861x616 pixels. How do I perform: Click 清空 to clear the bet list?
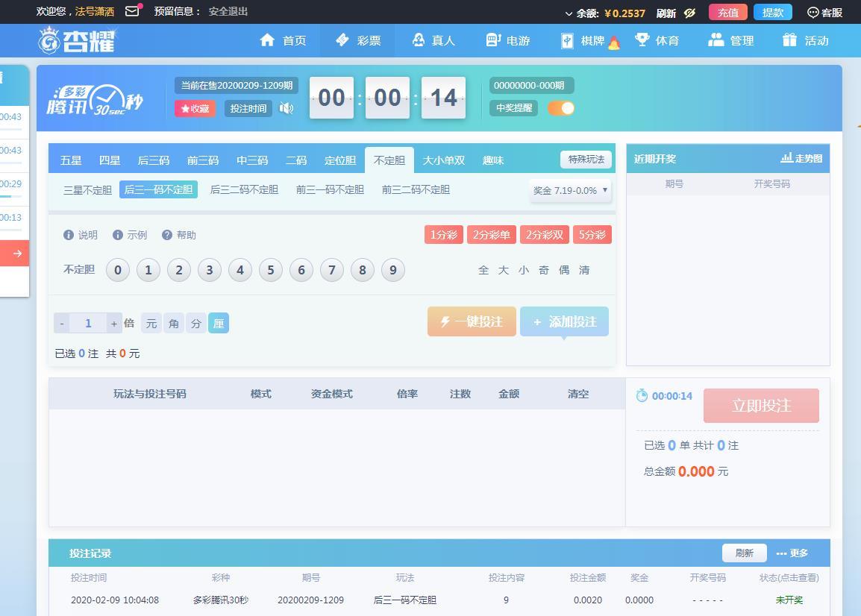[577, 394]
